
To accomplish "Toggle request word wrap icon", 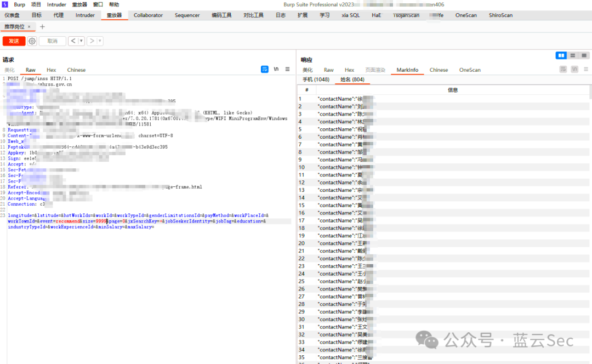I will click(x=265, y=69).
